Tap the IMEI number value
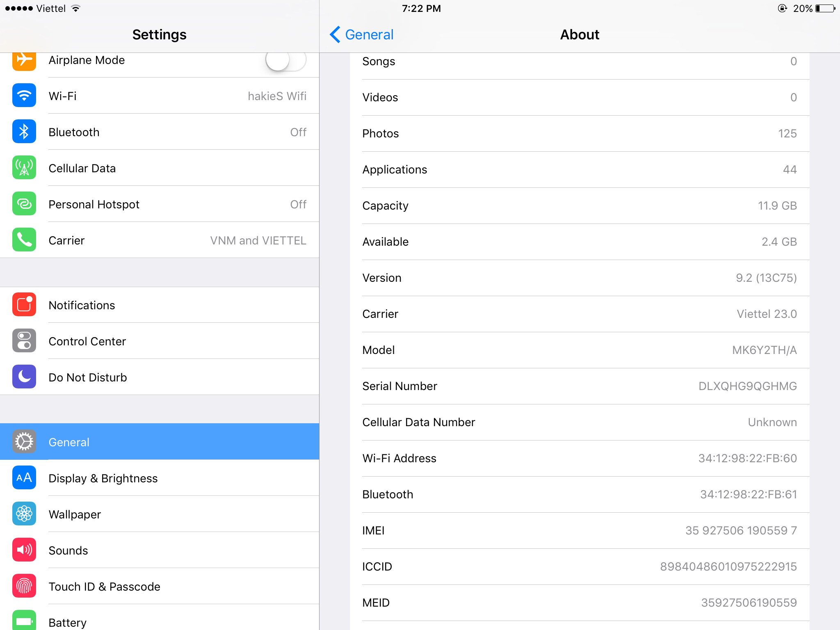This screenshot has width=840, height=630. [741, 531]
